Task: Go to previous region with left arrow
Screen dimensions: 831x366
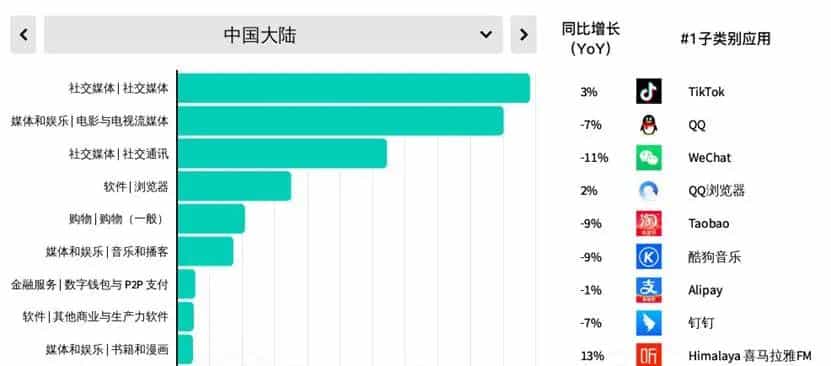Action: point(23,34)
